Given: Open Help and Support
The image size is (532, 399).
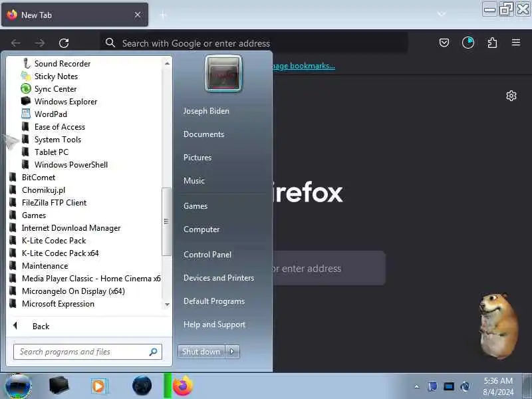Looking at the screenshot, I should tap(214, 325).
